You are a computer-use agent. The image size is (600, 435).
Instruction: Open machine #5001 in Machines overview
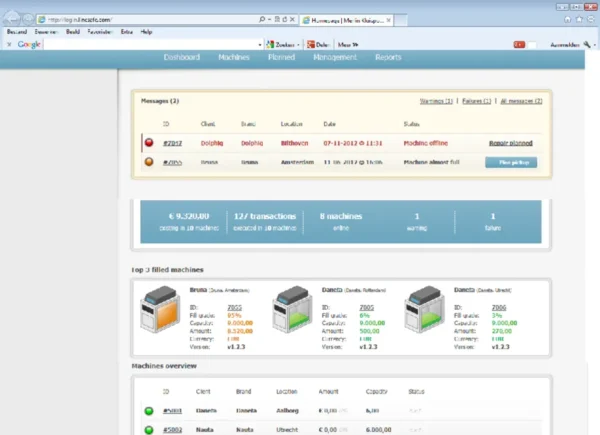173,411
